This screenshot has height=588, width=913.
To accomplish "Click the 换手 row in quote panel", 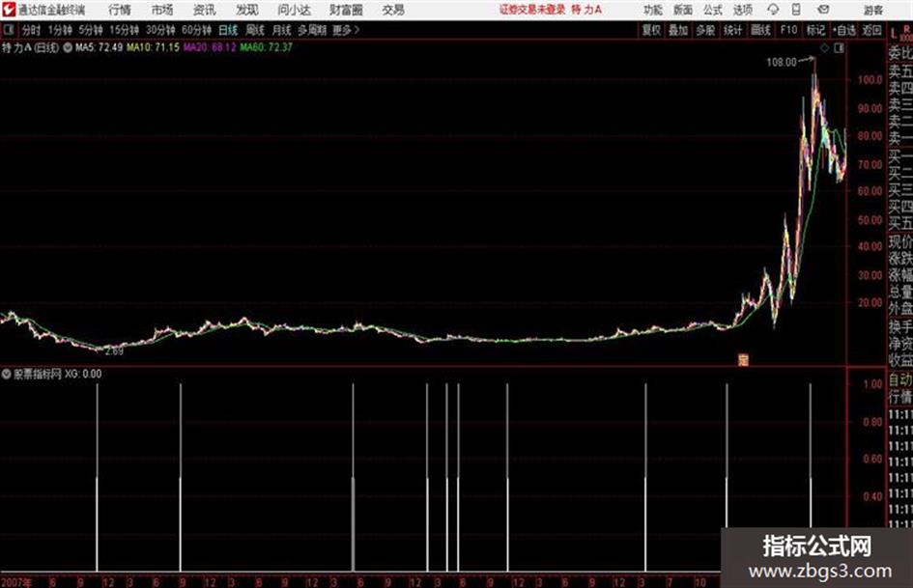I will (900, 327).
